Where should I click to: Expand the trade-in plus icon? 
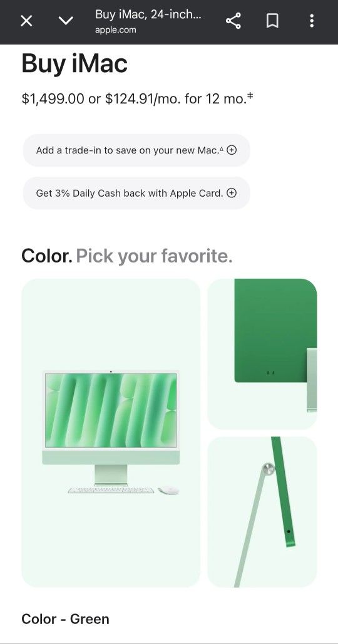click(x=232, y=150)
